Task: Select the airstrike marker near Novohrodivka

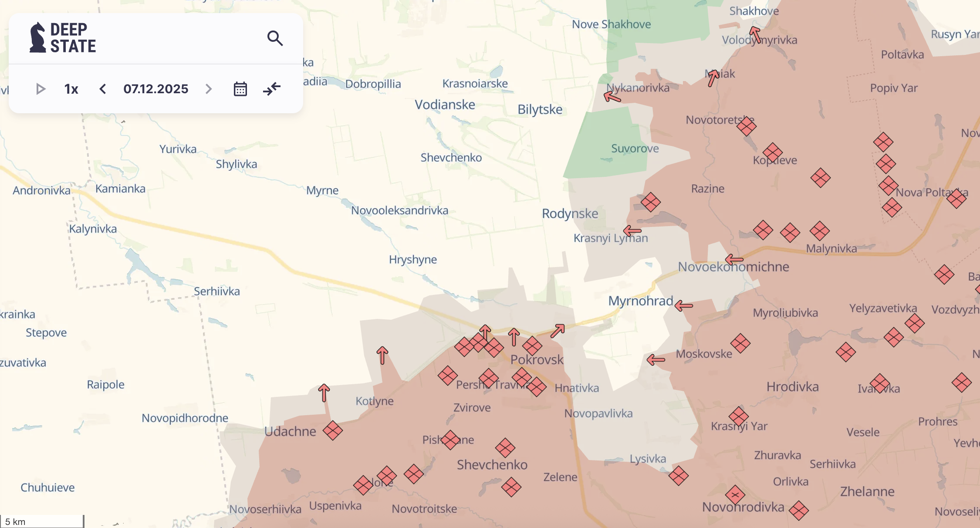Action: [x=735, y=495]
